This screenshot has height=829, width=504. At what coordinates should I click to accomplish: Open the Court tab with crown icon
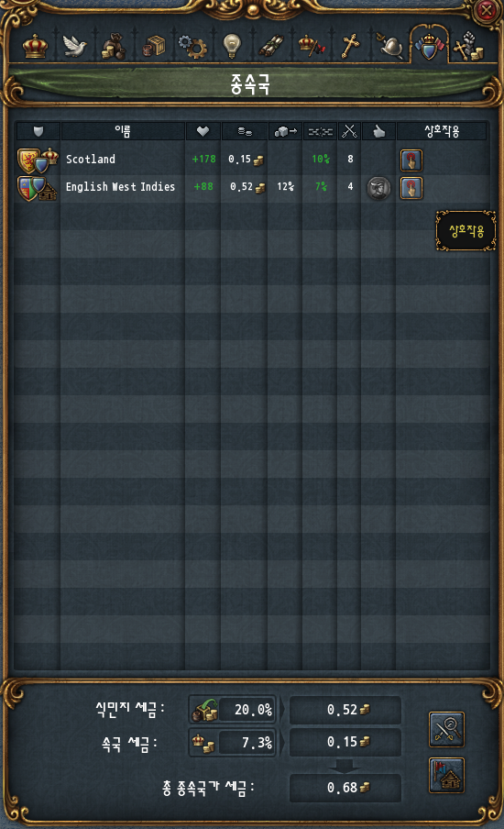coord(36,46)
